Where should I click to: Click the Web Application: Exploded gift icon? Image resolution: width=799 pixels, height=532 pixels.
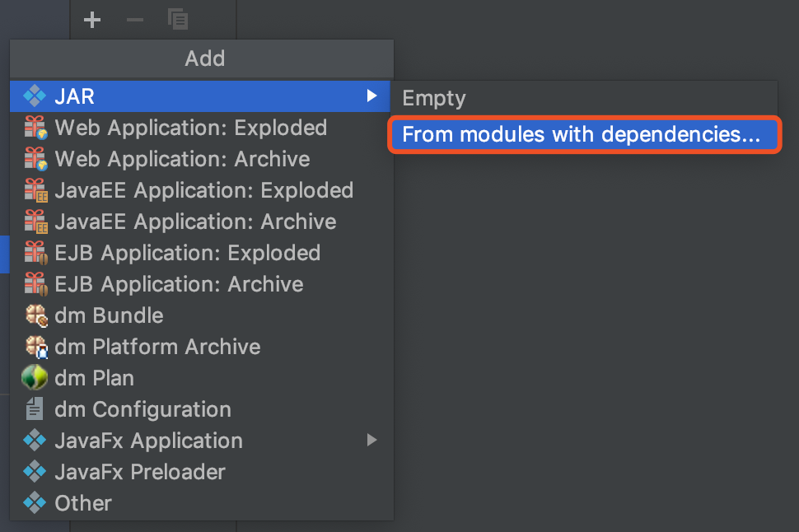tap(35, 128)
